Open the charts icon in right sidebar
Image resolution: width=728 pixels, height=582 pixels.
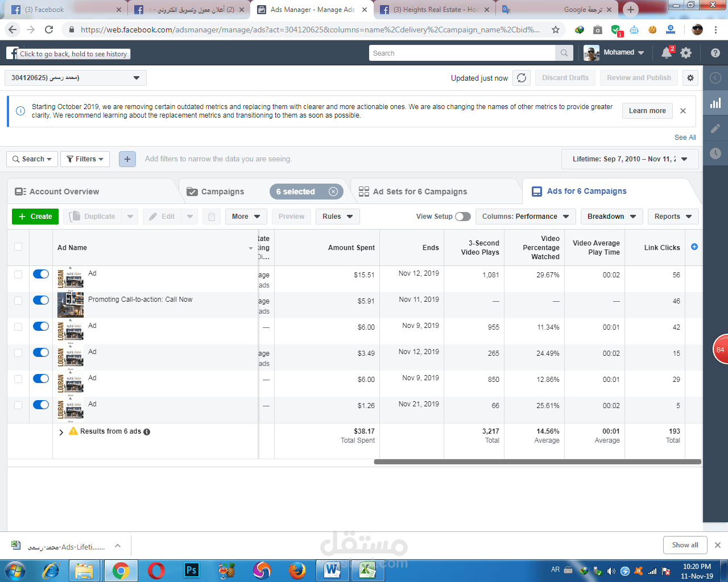point(715,103)
